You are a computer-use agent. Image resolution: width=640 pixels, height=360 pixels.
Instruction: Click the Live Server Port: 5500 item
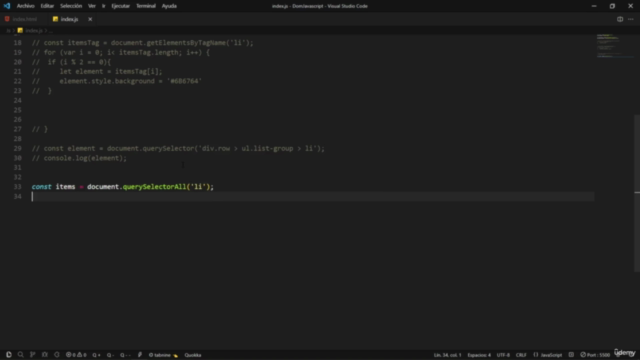(x=595, y=355)
